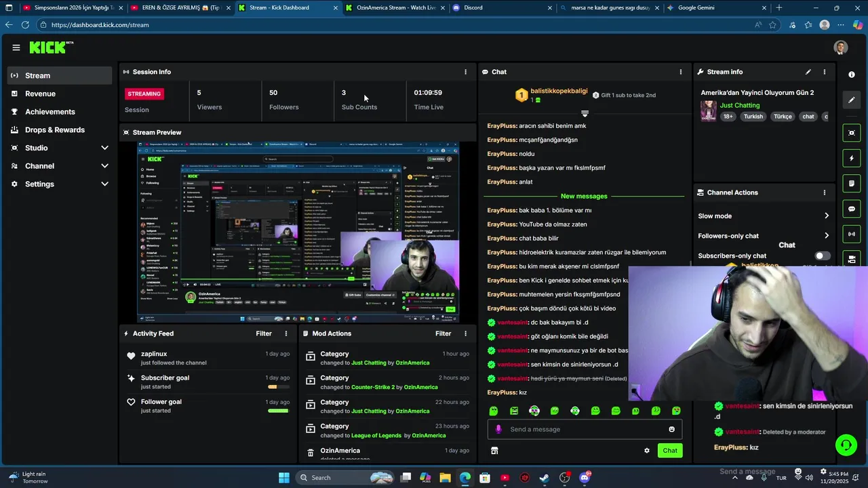Click the Turkish tag chip
This screenshot has width=868, height=488.
pyautogui.click(x=753, y=117)
